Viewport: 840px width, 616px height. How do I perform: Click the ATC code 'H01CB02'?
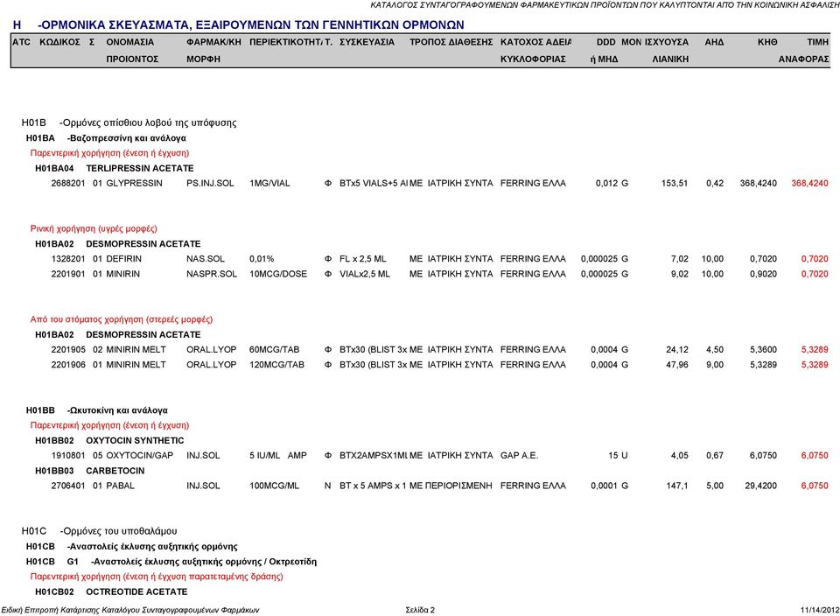click(54, 591)
